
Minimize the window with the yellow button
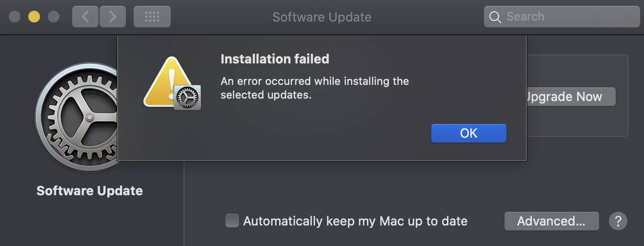click(34, 17)
